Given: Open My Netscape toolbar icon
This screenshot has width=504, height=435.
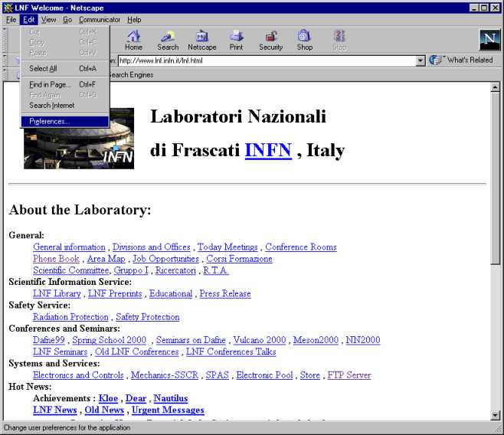Looking at the screenshot, I should point(202,41).
